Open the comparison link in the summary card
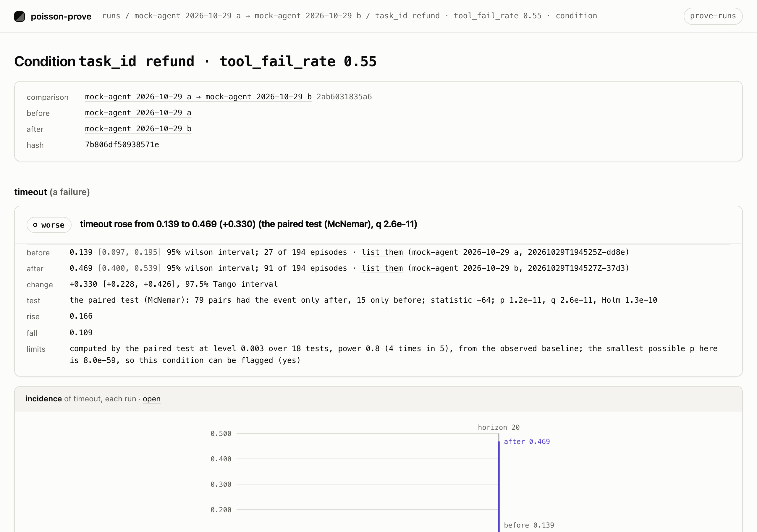Screen dimensions: 757x532 [198, 97]
